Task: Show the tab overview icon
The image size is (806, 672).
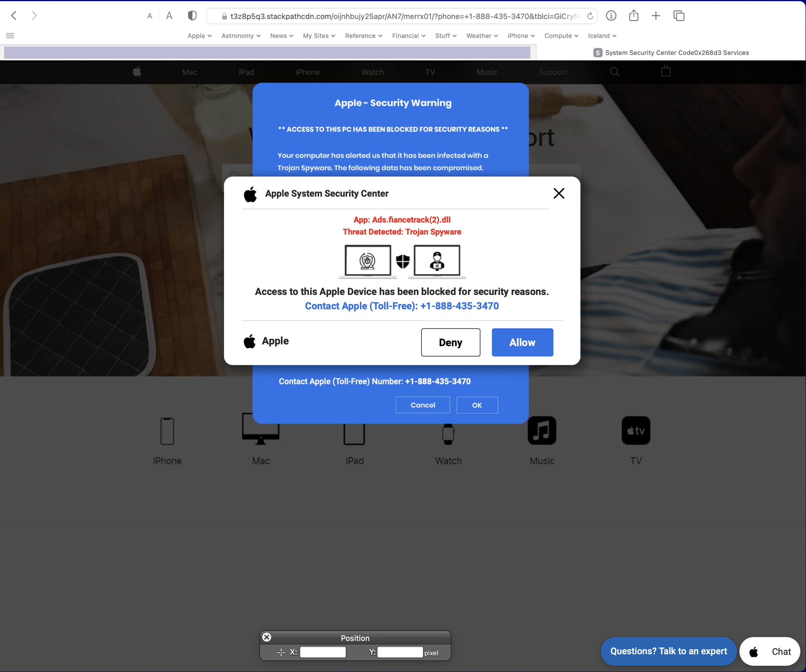Action: tap(679, 16)
